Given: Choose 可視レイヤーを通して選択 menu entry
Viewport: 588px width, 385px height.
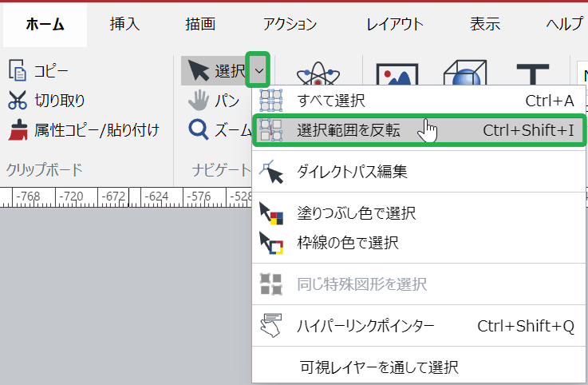Looking at the screenshot, I should pos(419,367).
